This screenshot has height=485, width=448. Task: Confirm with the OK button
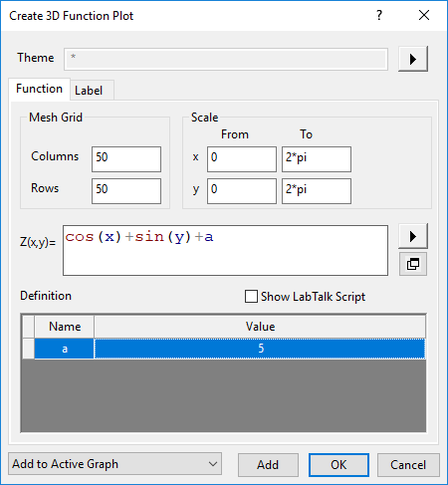[x=338, y=465]
